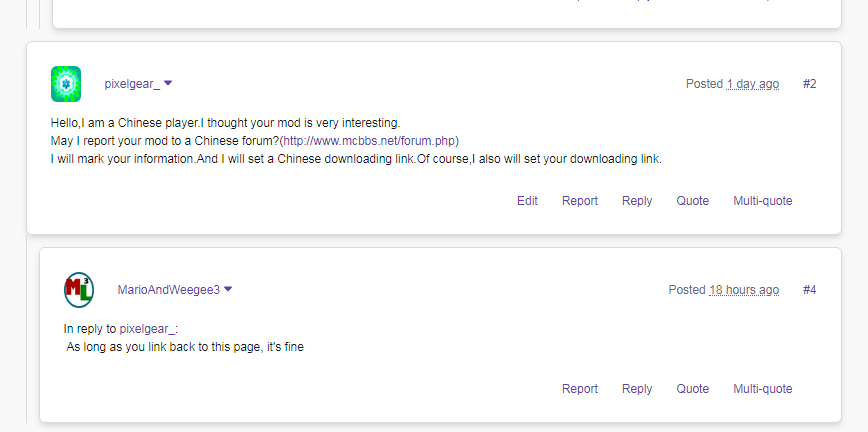Click the #2 post permalink
Viewport: 868px width, 432px height.
tap(809, 84)
